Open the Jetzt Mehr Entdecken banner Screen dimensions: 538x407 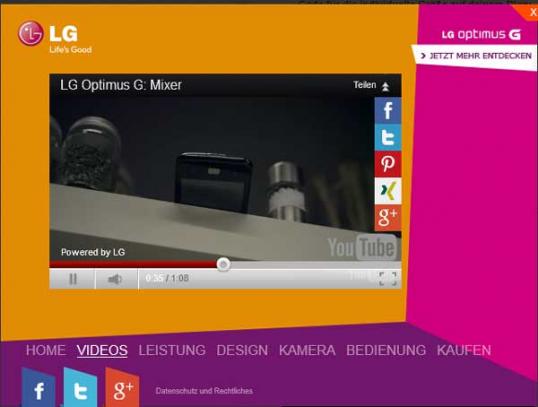(476, 56)
